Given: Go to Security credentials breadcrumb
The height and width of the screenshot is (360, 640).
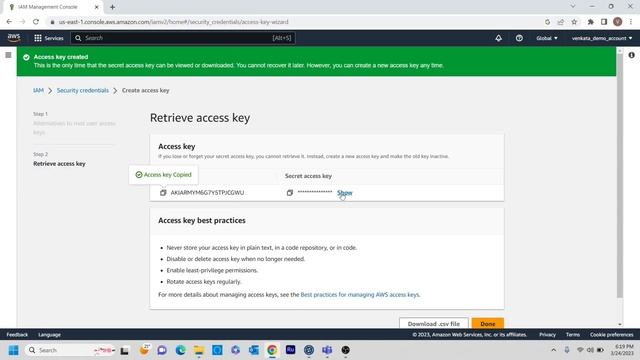Looking at the screenshot, I should 83,90.
